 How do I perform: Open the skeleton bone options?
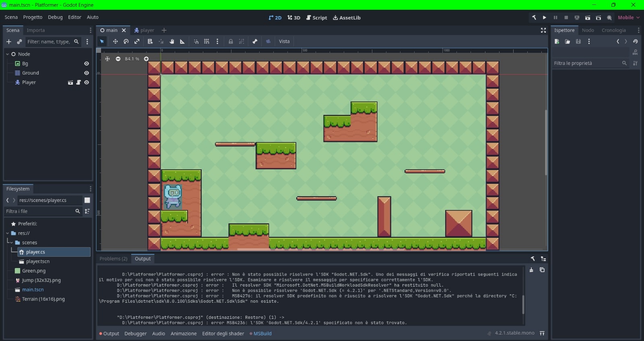pyautogui.click(x=255, y=42)
